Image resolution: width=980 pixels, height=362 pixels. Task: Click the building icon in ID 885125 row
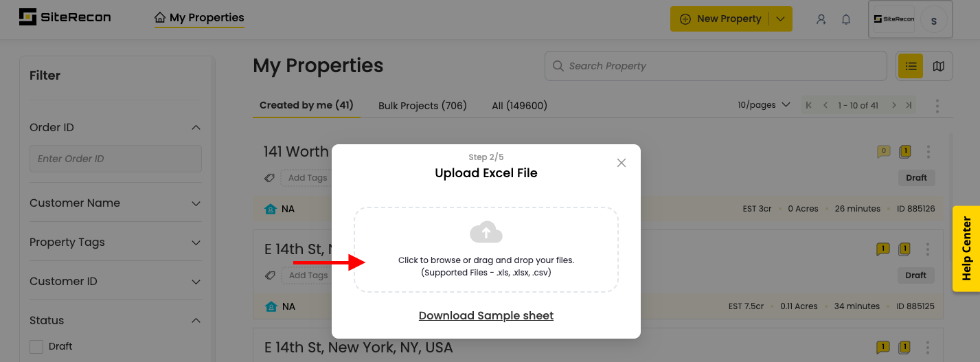pos(271,306)
